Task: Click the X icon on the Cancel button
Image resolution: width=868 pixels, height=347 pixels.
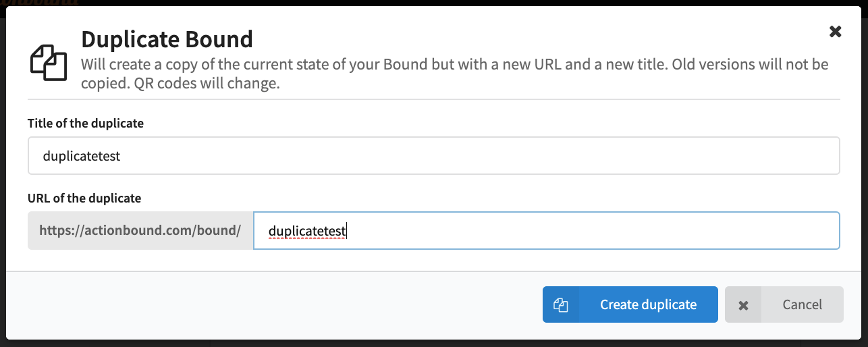Action: click(x=743, y=305)
